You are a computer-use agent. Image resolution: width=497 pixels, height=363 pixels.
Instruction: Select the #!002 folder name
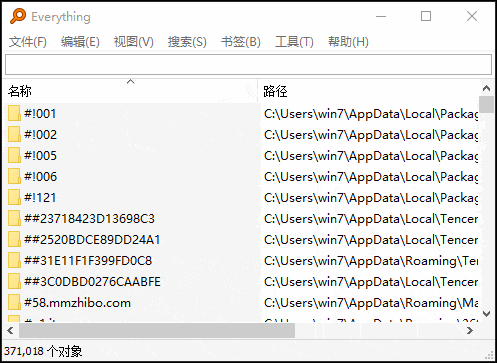(41, 135)
